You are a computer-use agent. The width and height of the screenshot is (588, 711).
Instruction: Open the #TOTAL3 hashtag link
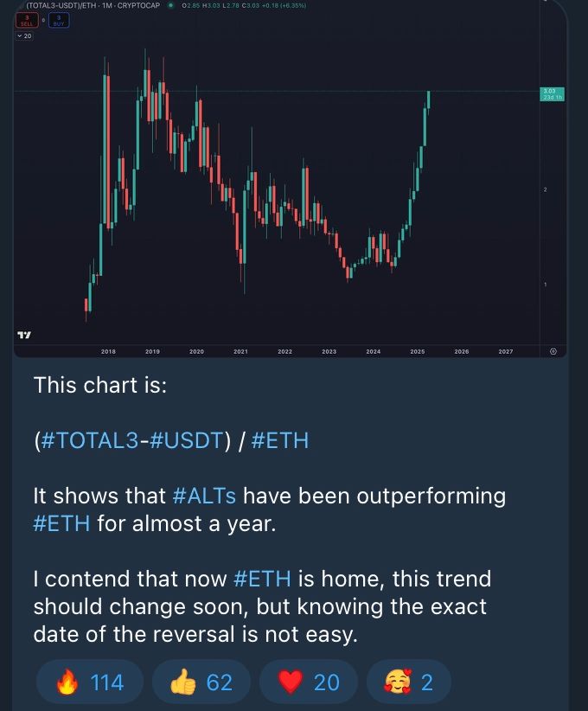click(x=89, y=440)
